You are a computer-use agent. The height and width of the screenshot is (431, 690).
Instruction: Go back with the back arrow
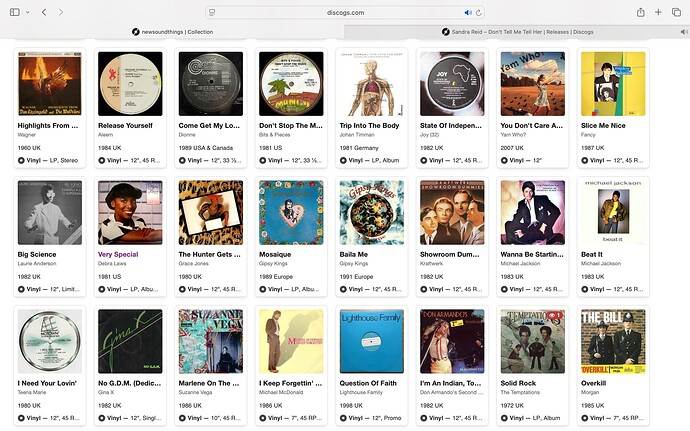pyautogui.click(x=44, y=12)
